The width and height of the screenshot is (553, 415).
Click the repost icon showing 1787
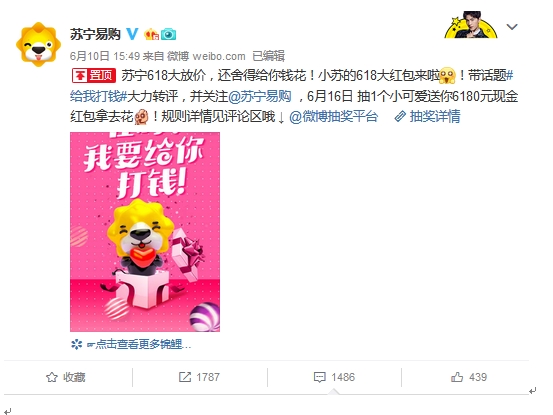click(199, 377)
